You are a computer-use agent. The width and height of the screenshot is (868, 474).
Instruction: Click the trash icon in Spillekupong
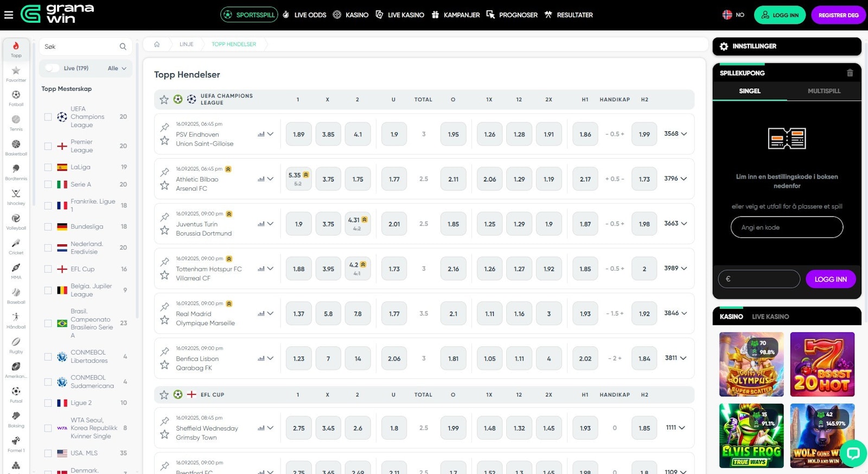850,73
